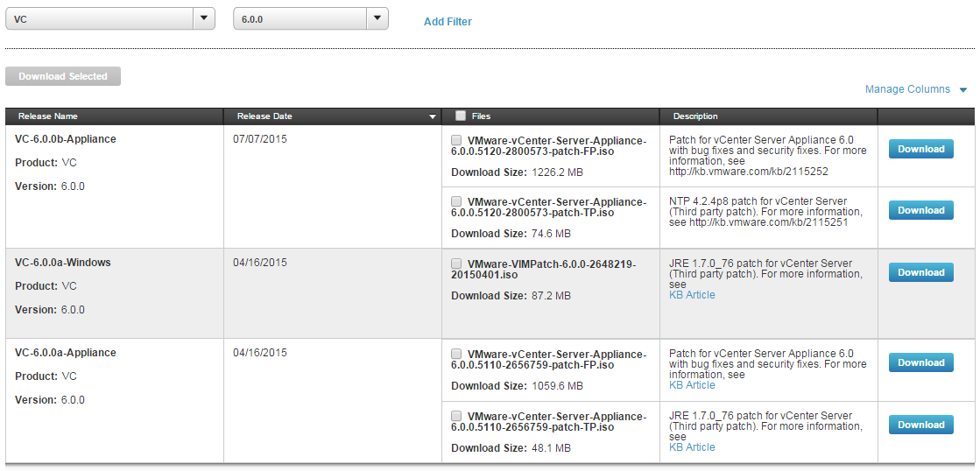980x471 pixels.
Task: Click the Files column header label
Action: (482, 116)
